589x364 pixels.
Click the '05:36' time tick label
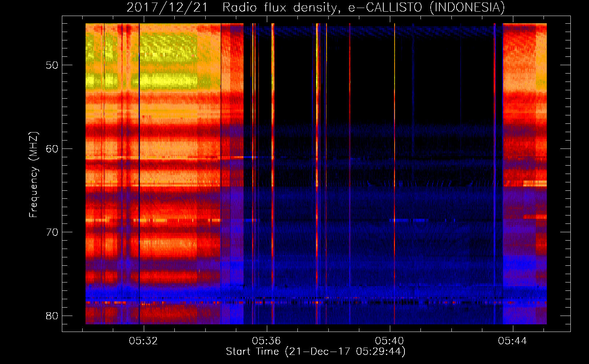tap(266, 341)
